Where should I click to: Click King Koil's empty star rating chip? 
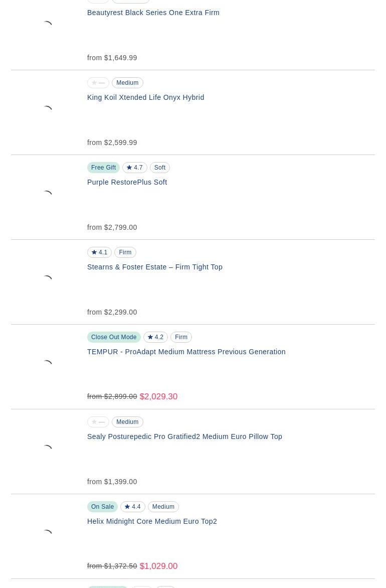(x=98, y=83)
